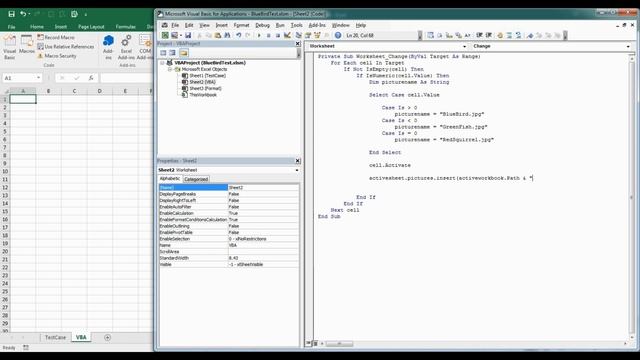Screen dimensions: 640x360
Task: Open customize quick access toolbar dropdown
Action: (86, 14)
